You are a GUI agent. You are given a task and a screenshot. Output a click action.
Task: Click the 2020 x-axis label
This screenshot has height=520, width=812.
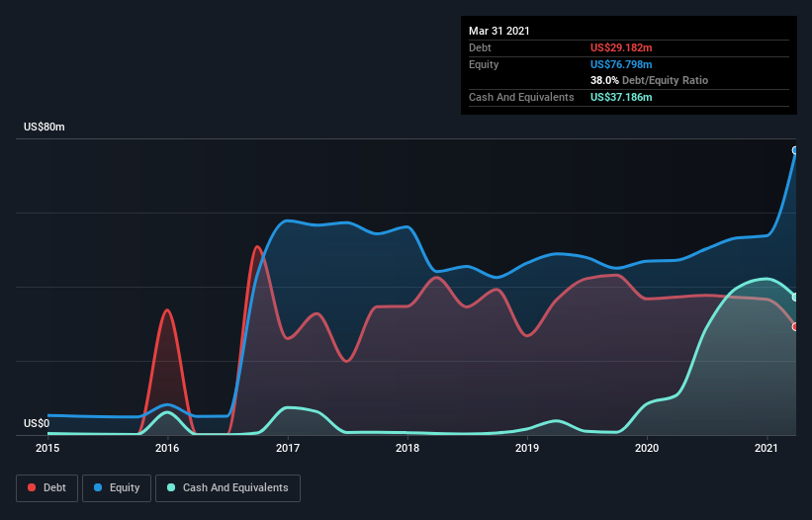pos(647,448)
